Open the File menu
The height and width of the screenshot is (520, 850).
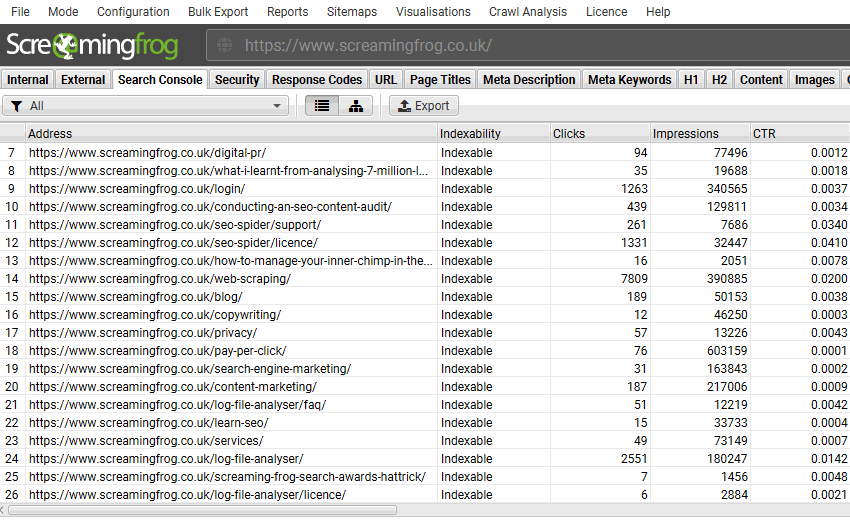pyautogui.click(x=21, y=11)
